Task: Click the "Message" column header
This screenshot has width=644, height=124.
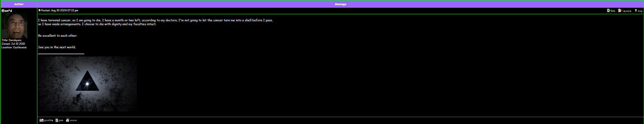Action: [x=340, y=4]
